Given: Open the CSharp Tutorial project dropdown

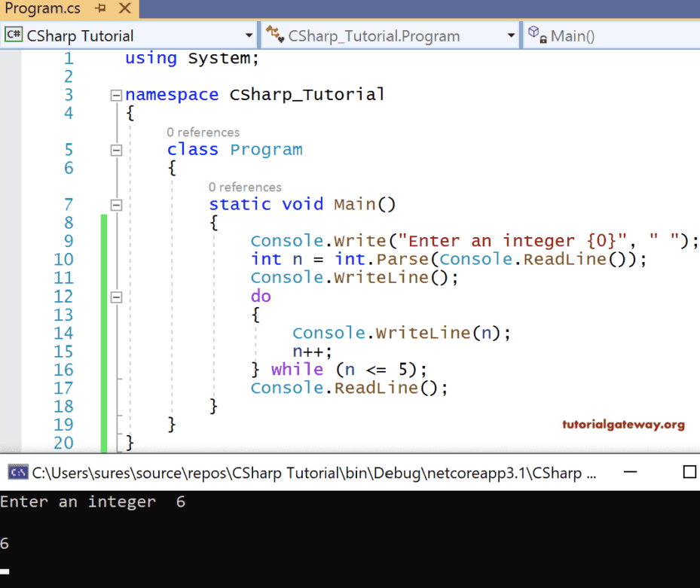Looking at the screenshot, I should pyautogui.click(x=249, y=35).
